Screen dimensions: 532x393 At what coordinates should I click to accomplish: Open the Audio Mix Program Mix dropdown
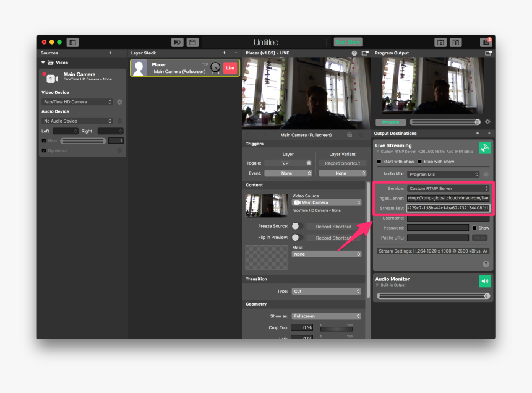pyautogui.click(x=443, y=174)
